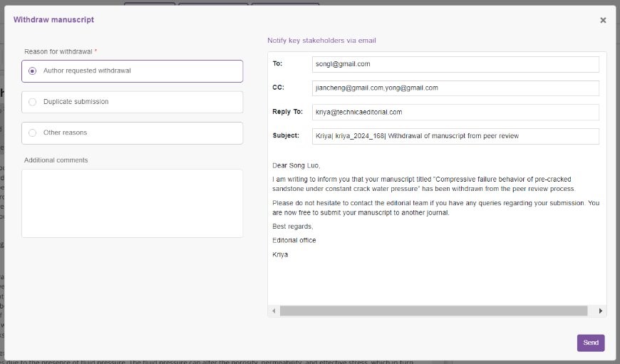Select Other reasons radio option
This screenshot has width=620, height=364.
pos(32,132)
